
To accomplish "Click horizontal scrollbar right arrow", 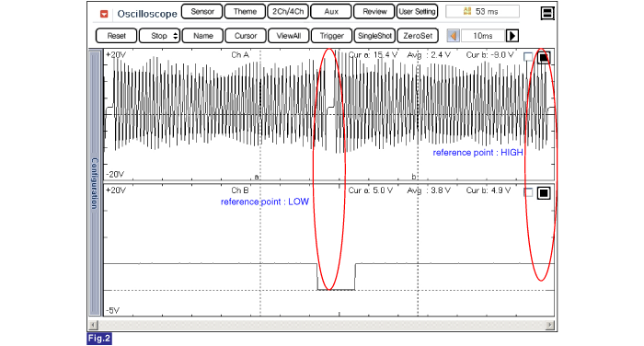I will point(550,325).
